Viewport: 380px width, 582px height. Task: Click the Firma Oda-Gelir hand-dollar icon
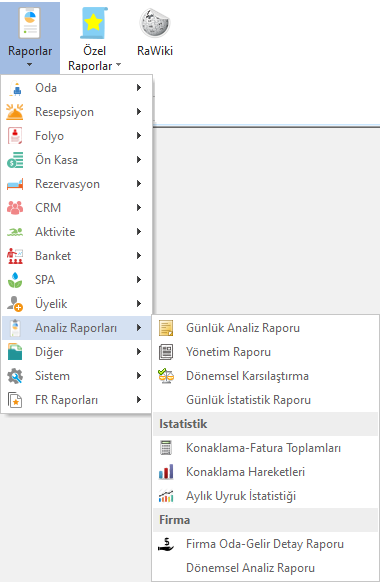(166, 544)
